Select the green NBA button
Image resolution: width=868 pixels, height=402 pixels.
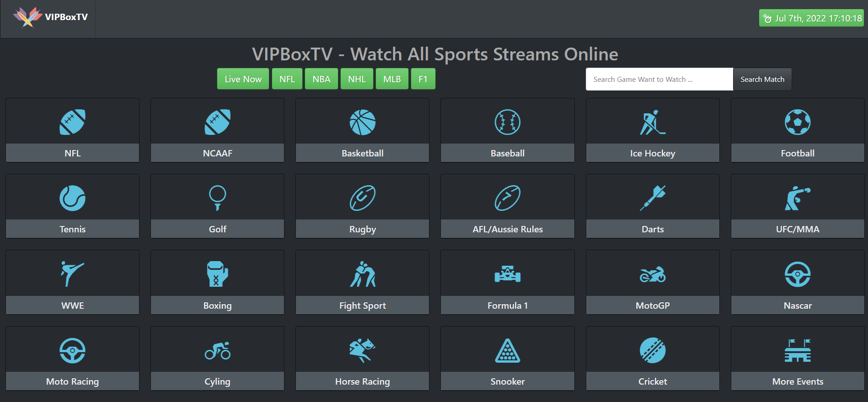321,79
